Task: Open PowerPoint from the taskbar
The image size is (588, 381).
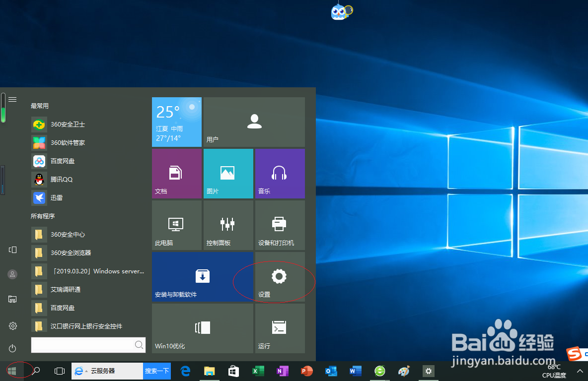Action: 306,371
